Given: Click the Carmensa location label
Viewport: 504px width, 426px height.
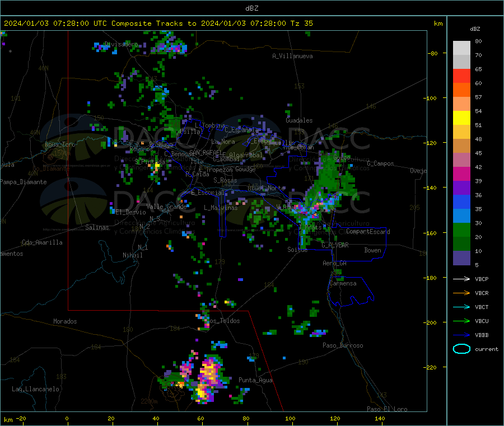Looking at the screenshot, I should (x=343, y=284).
